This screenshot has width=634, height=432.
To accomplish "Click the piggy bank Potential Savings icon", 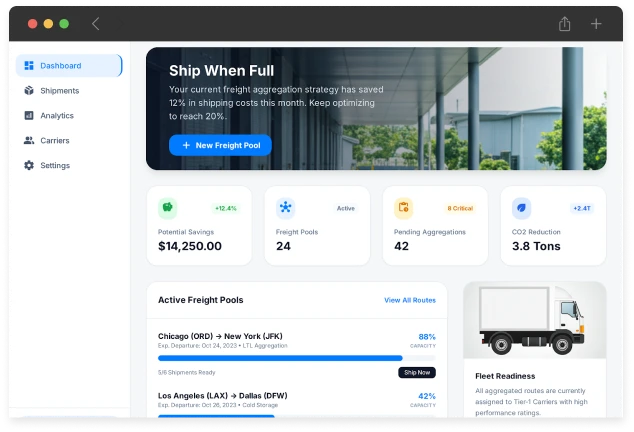I will [167, 208].
